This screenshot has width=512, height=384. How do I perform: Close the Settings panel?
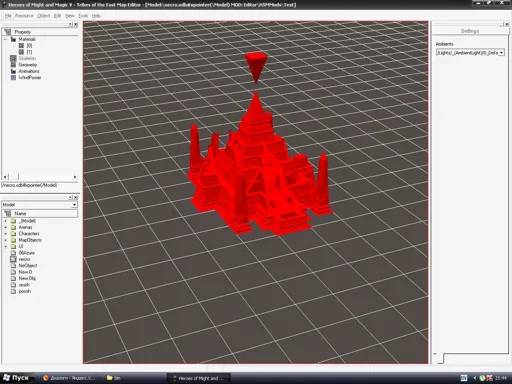click(x=507, y=24)
